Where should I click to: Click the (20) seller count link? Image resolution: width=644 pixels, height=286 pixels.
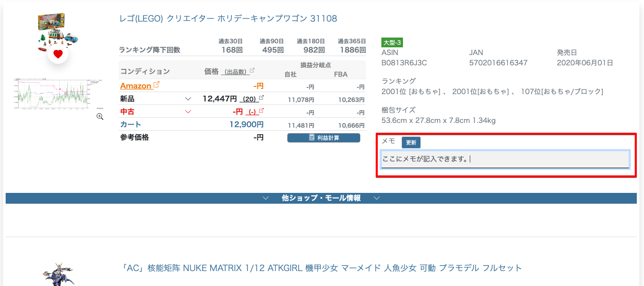pos(249,99)
